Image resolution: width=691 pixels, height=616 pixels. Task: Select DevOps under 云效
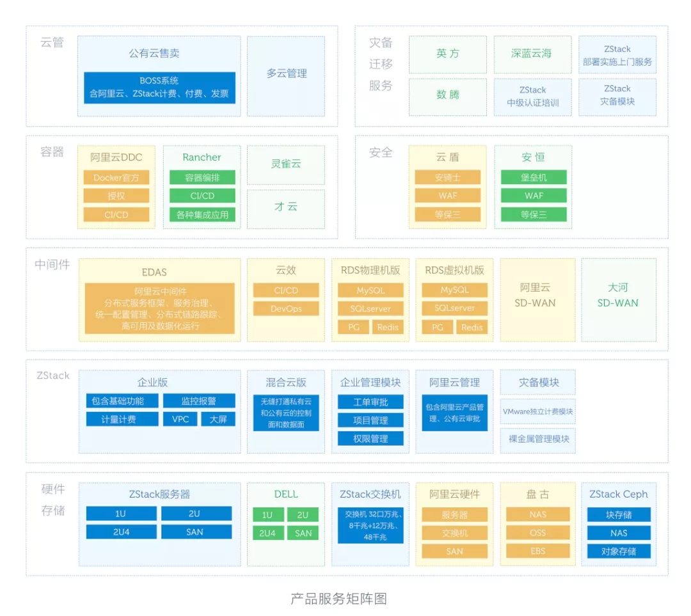click(x=286, y=308)
